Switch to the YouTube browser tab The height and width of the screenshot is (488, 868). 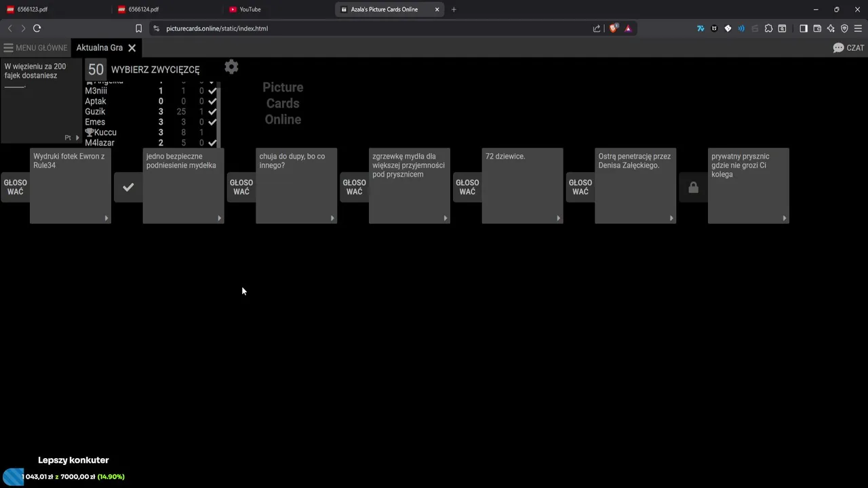(278, 9)
